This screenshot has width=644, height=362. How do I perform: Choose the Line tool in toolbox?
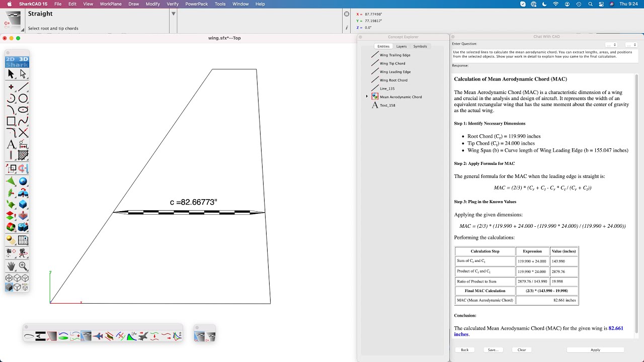coord(23,87)
